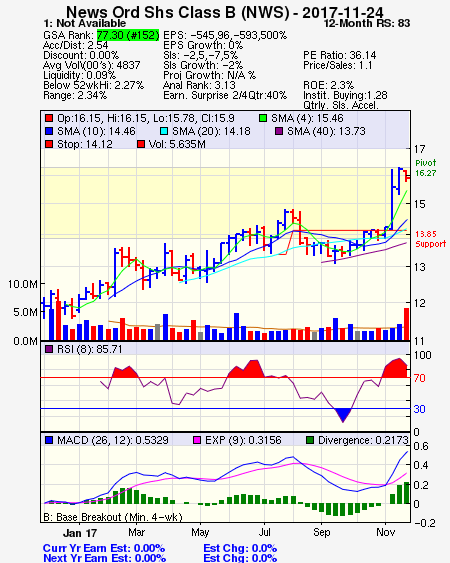Click the Next Yr Earn Est: 0.00% text
Screen dimensions: 450x563
point(105,558)
